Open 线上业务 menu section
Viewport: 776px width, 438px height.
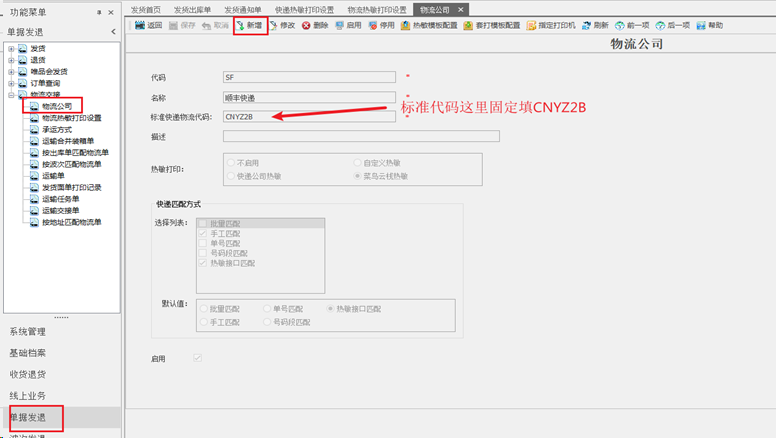(x=28, y=395)
